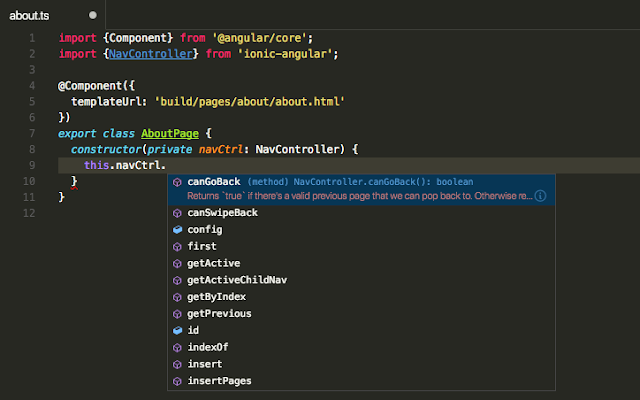Click the method icon beside getByIndex
Viewport: 640px width, 400px height.
point(177,297)
